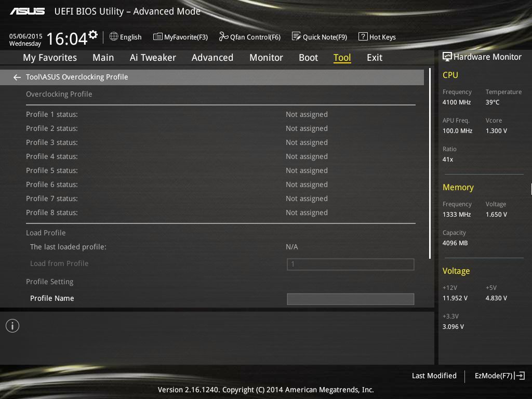Click the Quick Note notepad icon
Viewport: 532px width, 399px height.
pos(296,36)
